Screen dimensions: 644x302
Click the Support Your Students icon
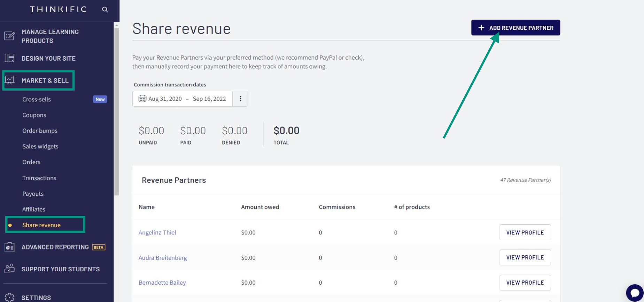(x=9, y=269)
